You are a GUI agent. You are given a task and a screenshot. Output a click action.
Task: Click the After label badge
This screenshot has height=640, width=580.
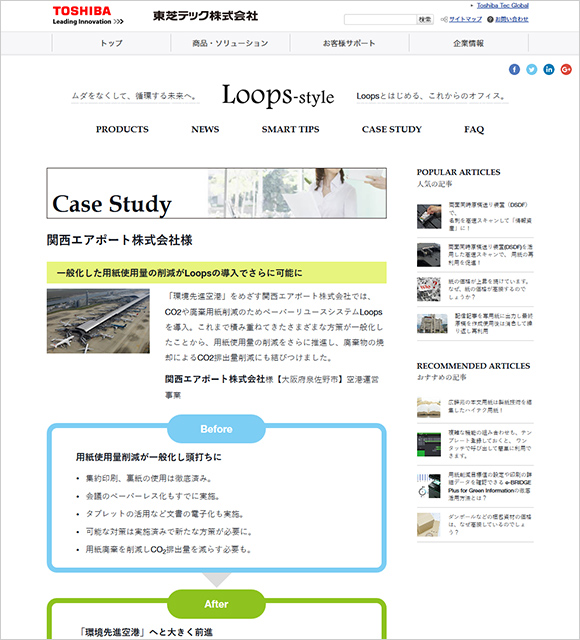216,604
